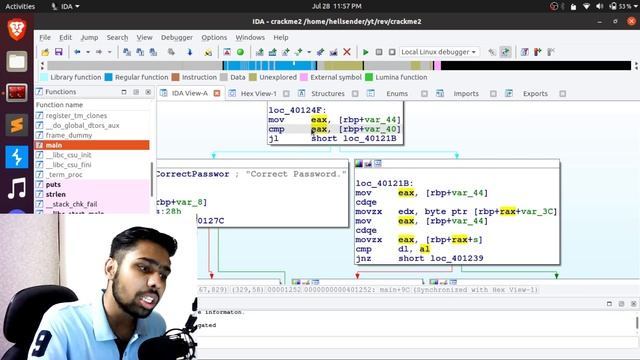Click the Regular function legend swatch
Image resolution: width=640 pixels, height=360 pixels.
tap(108, 77)
